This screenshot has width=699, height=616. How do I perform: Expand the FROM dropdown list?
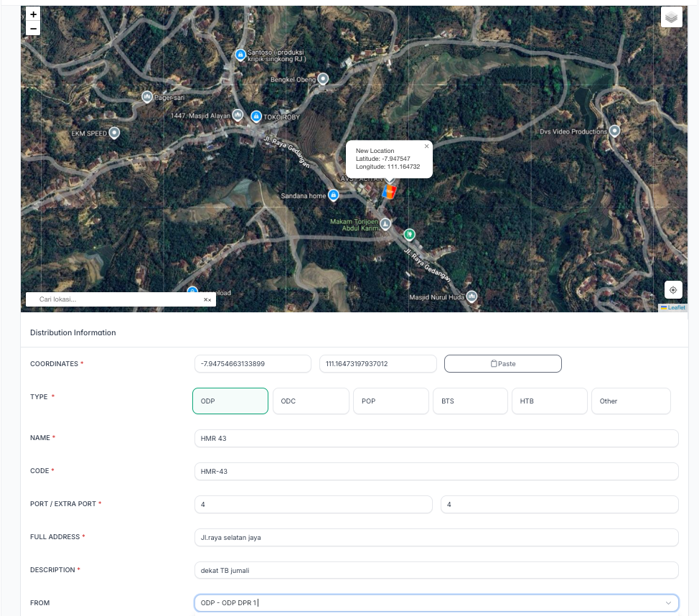pyautogui.click(x=667, y=603)
